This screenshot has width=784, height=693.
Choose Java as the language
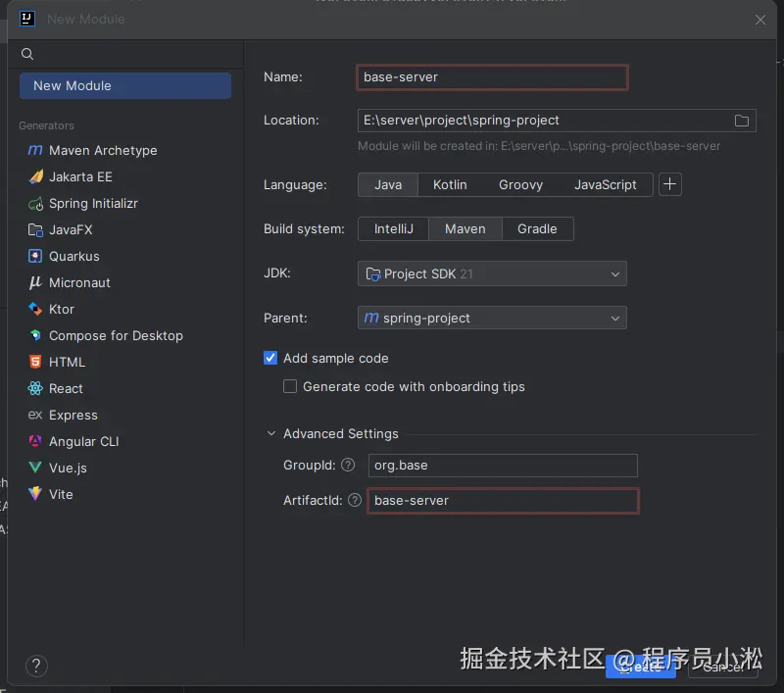tap(388, 184)
